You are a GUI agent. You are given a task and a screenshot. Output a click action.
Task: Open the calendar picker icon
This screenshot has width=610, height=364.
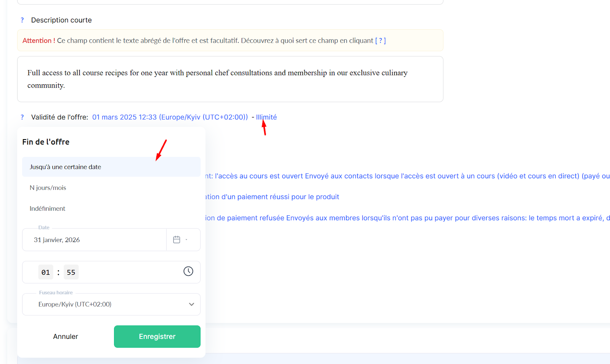(177, 240)
